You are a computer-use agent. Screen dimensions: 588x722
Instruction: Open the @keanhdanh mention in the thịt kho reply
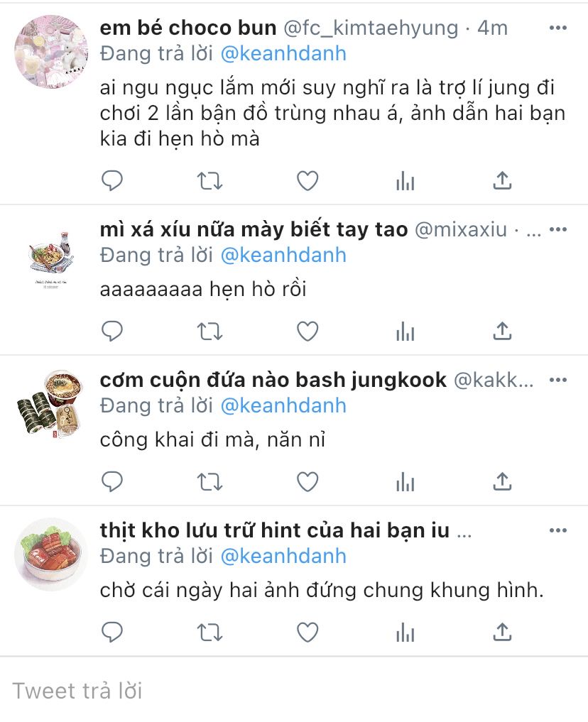coord(283,556)
